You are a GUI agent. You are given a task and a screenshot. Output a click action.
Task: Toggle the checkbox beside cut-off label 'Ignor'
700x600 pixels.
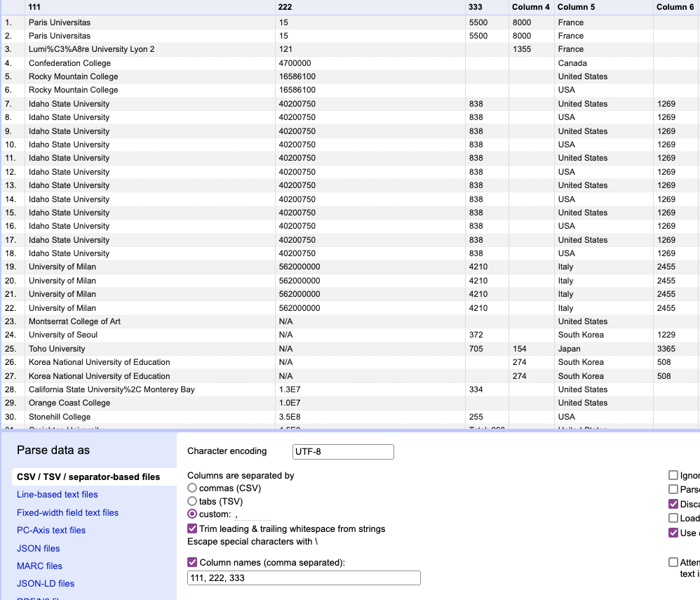tap(673, 475)
